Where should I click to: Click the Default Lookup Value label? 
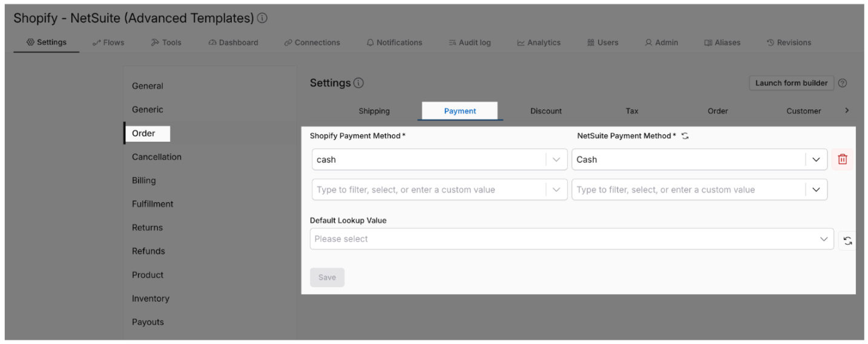[348, 220]
